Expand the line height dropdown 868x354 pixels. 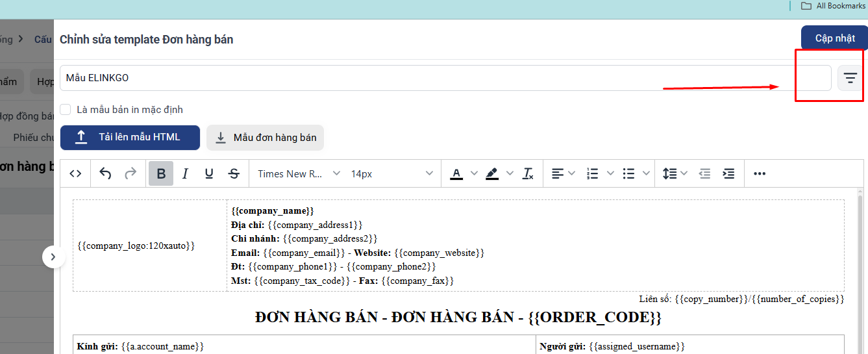coord(684,173)
